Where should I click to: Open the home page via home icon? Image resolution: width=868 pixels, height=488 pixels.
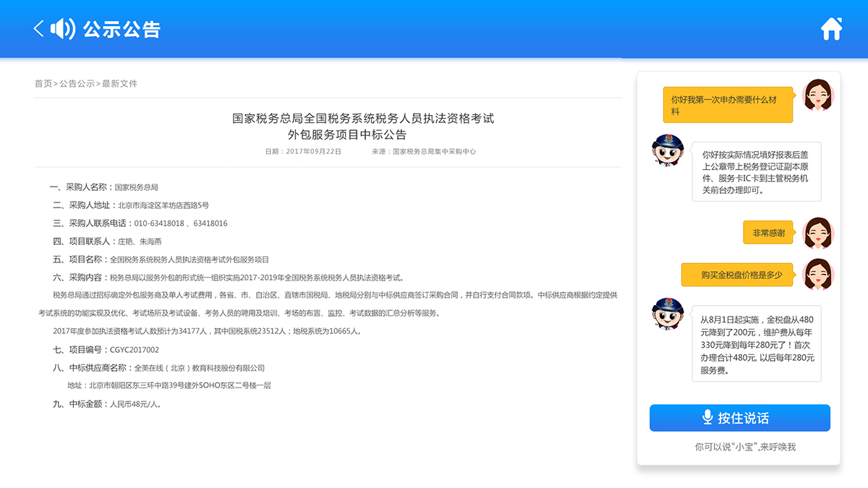832,27
